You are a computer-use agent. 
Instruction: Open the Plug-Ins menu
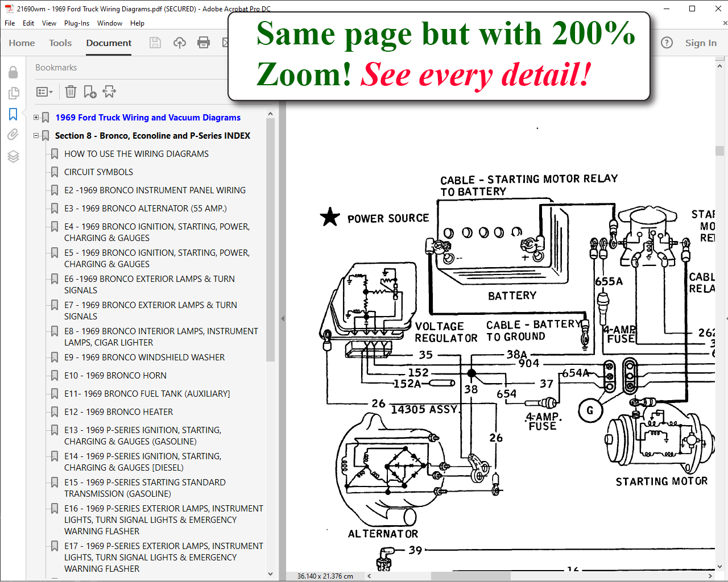tap(76, 23)
